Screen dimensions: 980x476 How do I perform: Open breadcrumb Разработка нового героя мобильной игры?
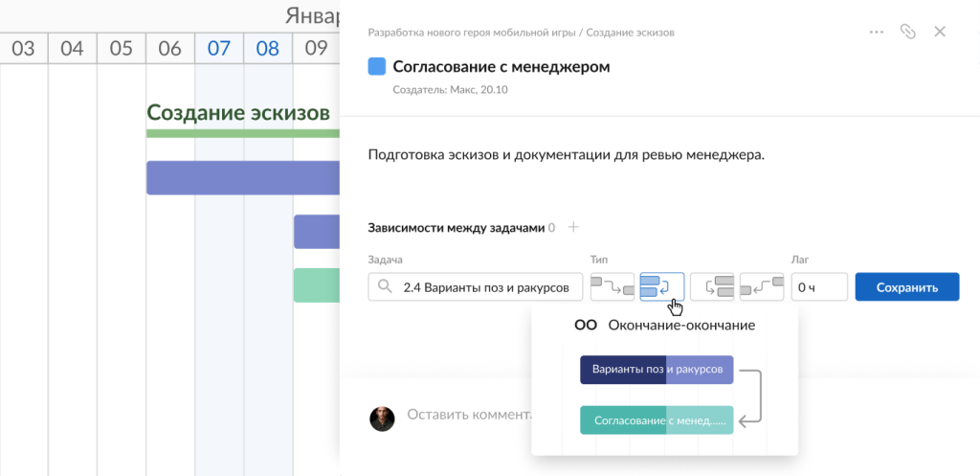[472, 32]
